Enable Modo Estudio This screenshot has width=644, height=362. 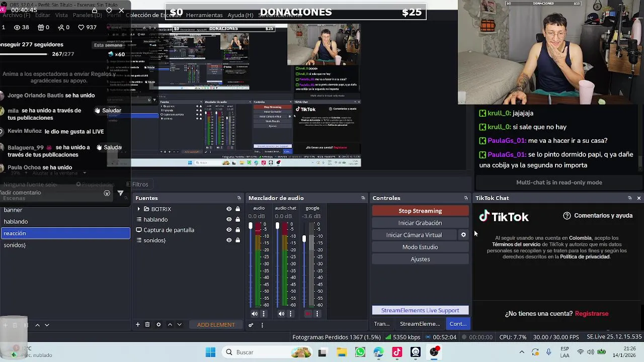pyautogui.click(x=420, y=247)
